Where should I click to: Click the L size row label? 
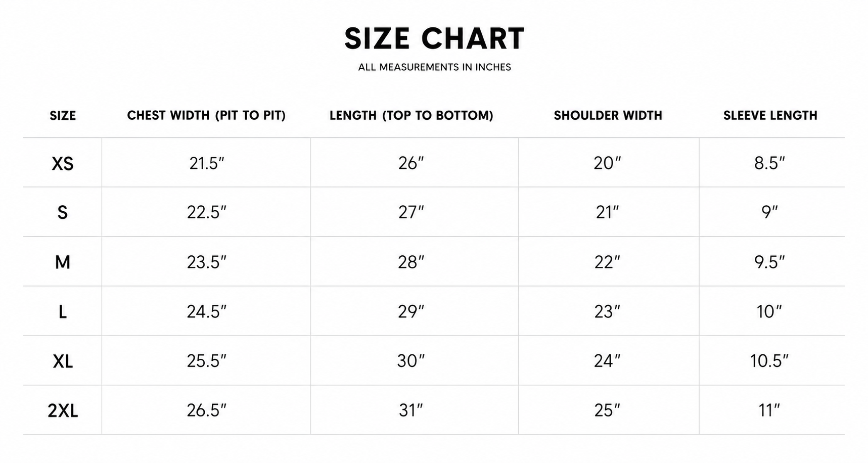pos(63,311)
